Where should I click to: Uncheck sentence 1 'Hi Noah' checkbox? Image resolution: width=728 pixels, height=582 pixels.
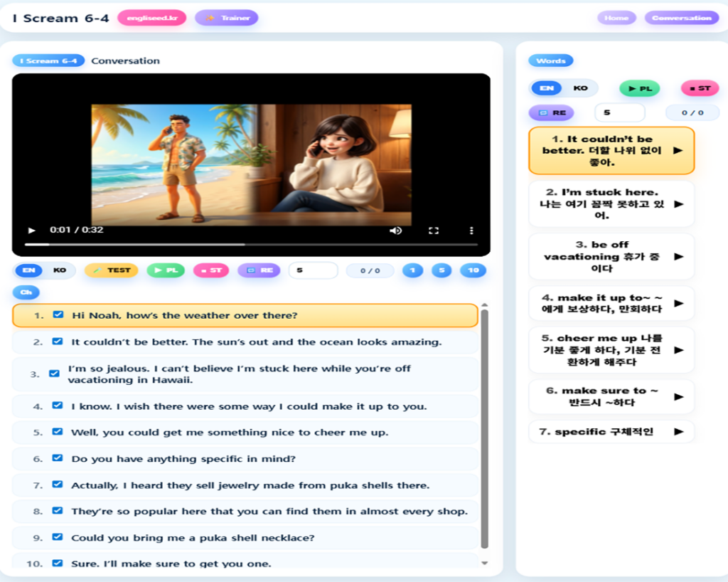[x=58, y=315]
